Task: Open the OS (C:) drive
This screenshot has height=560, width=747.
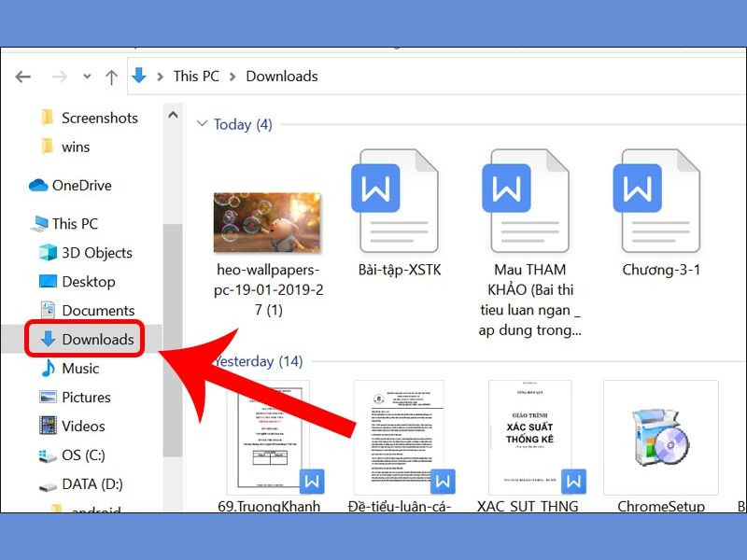Action: click(x=72, y=455)
